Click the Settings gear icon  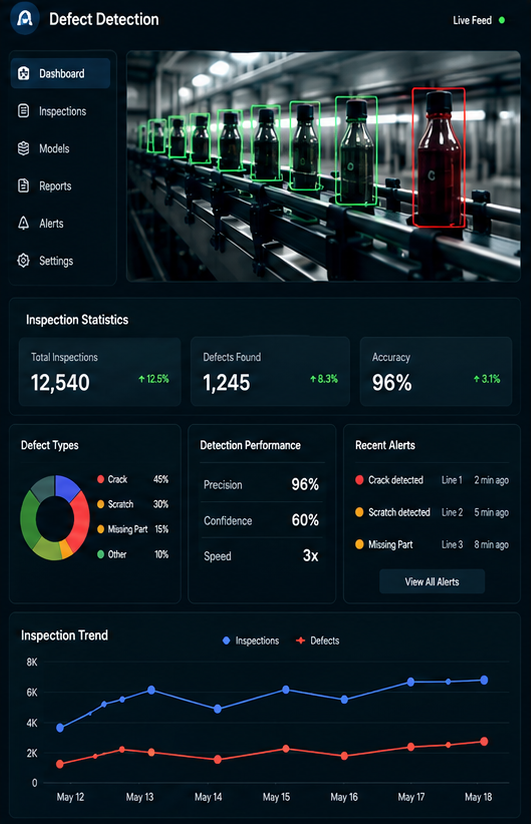pyautogui.click(x=24, y=260)
